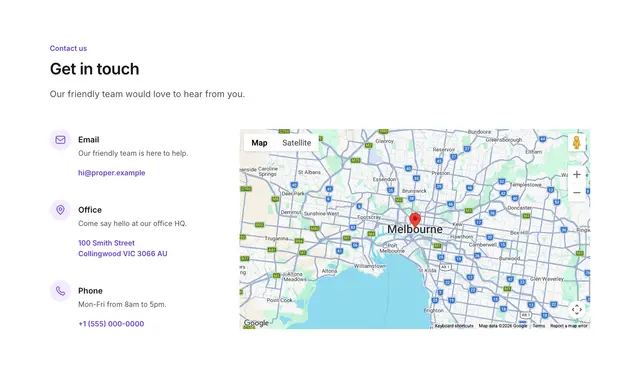Click the Map data ©2026 Google text

(503, 326)
